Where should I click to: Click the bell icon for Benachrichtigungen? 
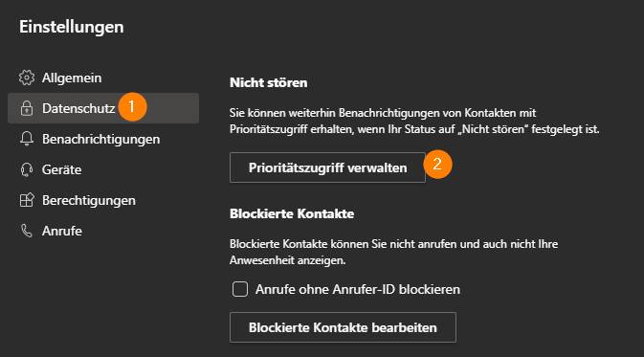[27, 139]
